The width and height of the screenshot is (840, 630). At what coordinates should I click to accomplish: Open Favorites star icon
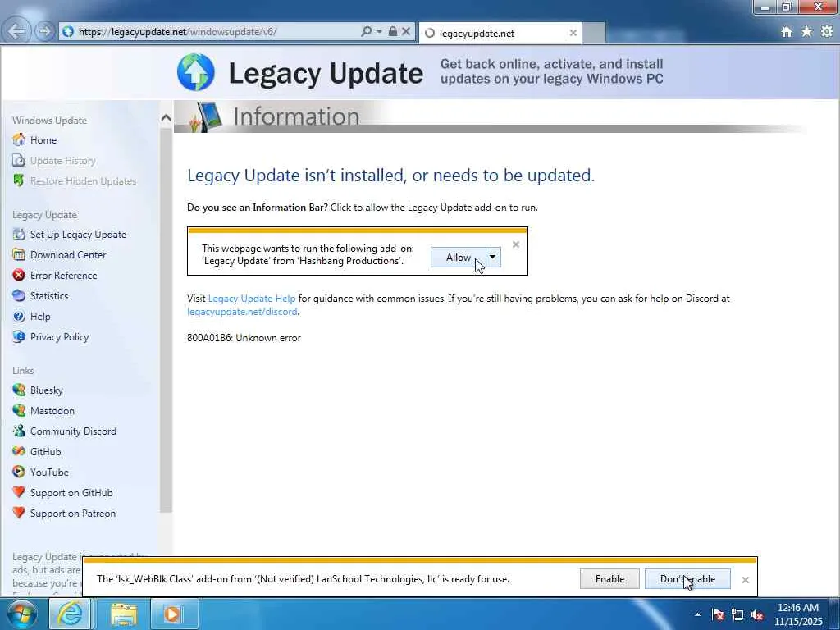[807, 32]
